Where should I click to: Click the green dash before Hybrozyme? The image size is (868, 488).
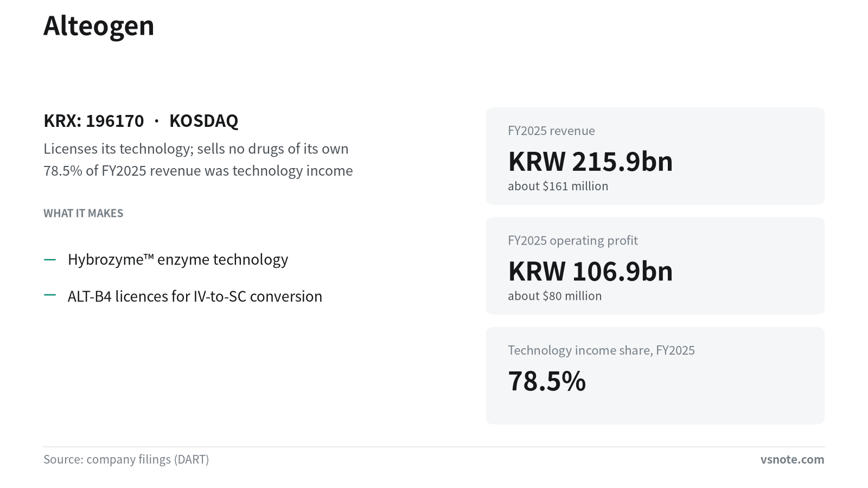pyautogui.click(x=50, y=260)
